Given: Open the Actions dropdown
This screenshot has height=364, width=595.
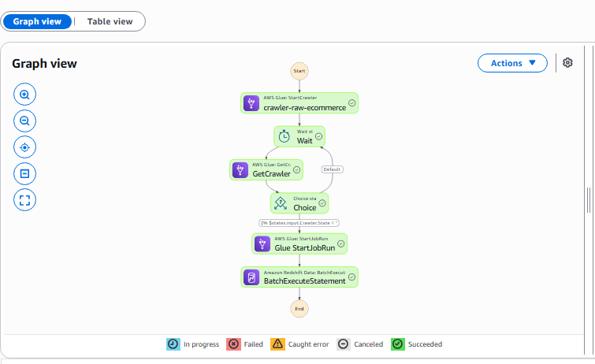Looking at the screenshot, I should (512, 63).
